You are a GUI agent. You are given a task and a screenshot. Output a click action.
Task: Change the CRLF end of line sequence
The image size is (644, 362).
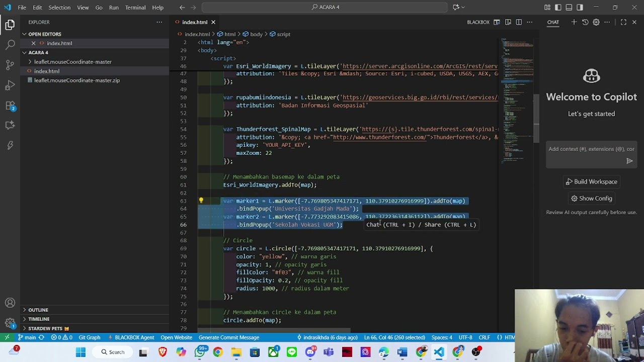484,337
